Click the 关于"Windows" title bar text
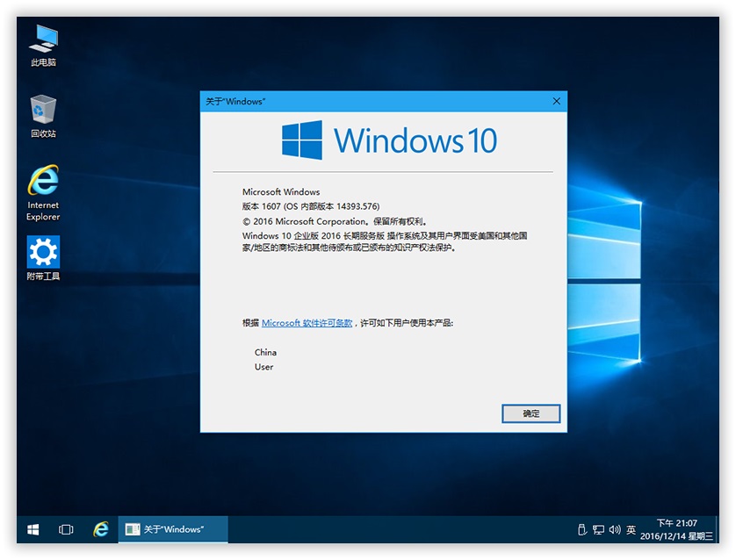 pyautogui.click(x=235, y=101)
